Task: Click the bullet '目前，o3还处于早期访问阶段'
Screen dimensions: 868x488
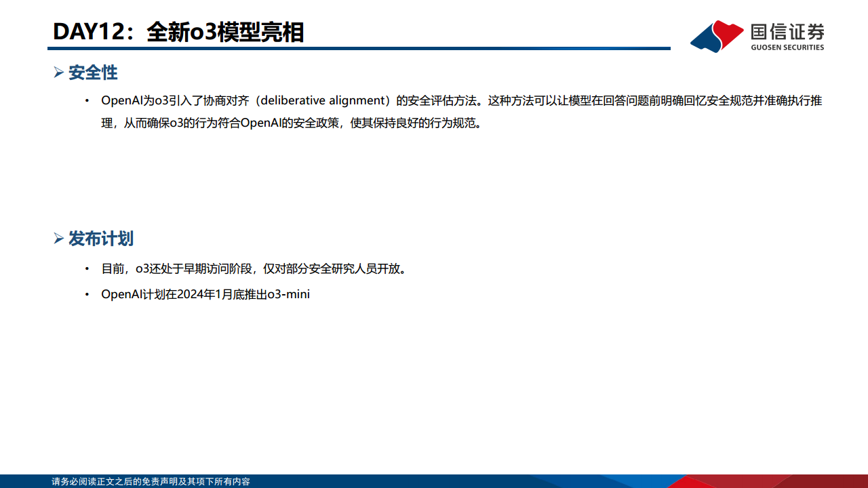Action: [254, 268]
